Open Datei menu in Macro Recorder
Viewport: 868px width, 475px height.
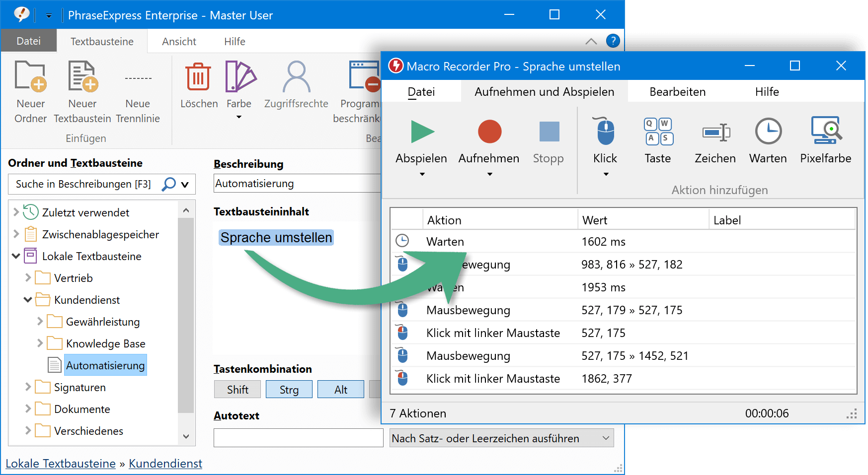421,92
